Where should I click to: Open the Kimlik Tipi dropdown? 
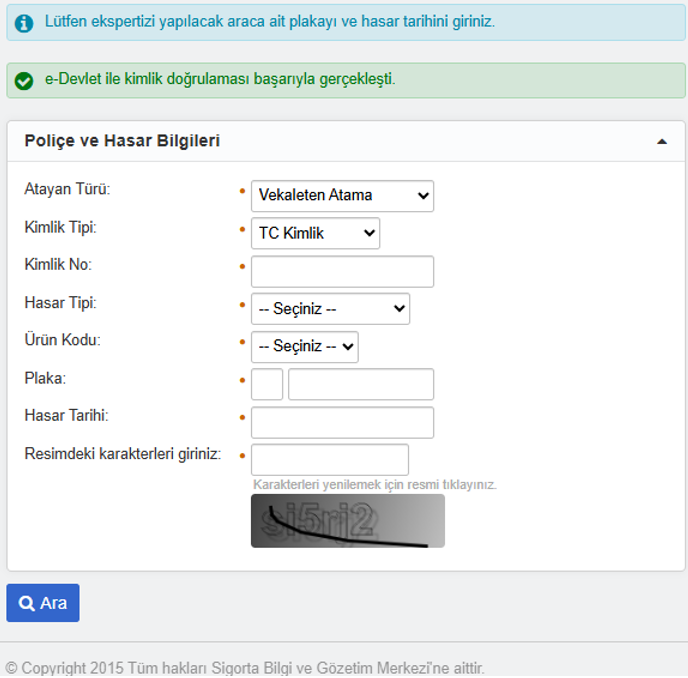tap(315, 234)
